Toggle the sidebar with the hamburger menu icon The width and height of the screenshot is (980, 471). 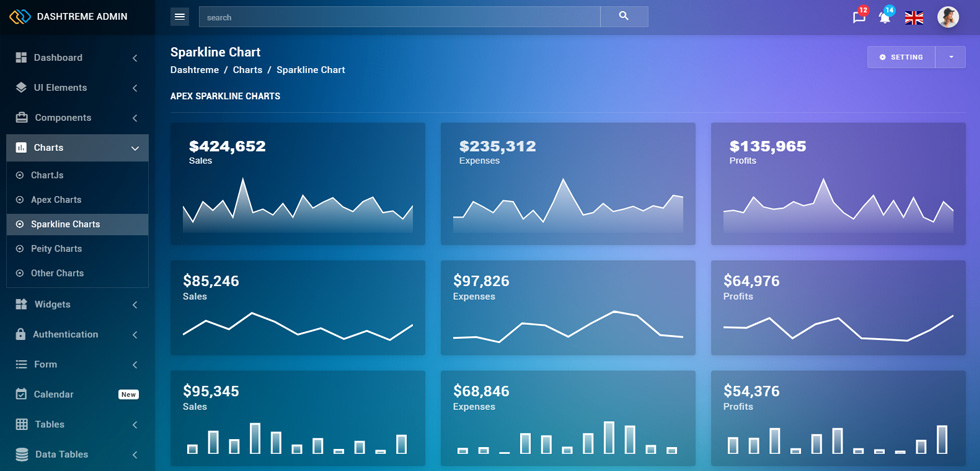[180, 17]
